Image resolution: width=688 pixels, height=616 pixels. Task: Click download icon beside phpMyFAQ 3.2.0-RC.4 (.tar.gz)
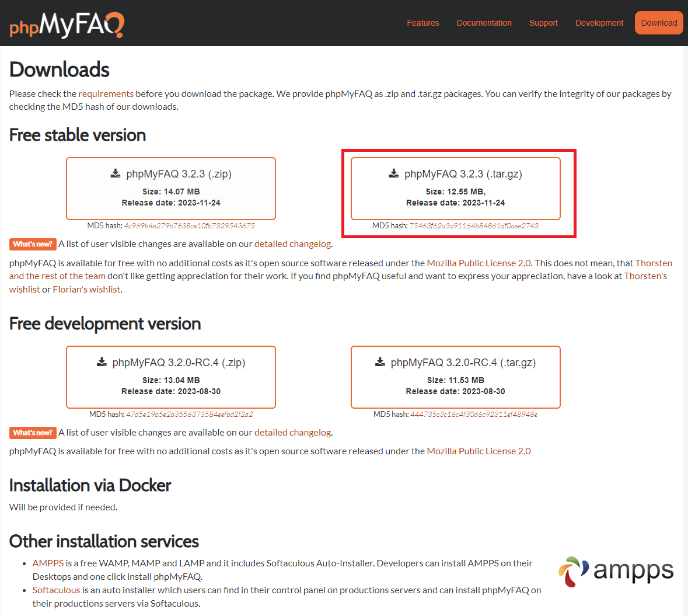(380, 362)
